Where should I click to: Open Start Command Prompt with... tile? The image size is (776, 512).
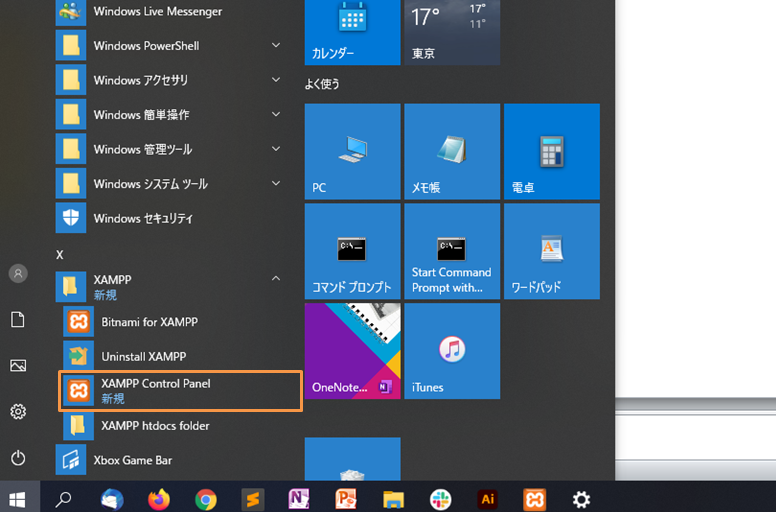tap(452, 251)
